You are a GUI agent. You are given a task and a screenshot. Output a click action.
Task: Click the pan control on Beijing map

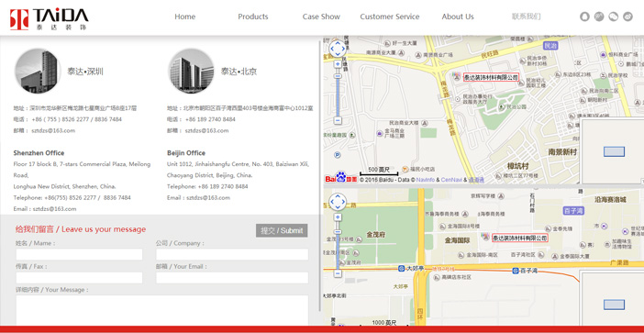tap(338, 202)
